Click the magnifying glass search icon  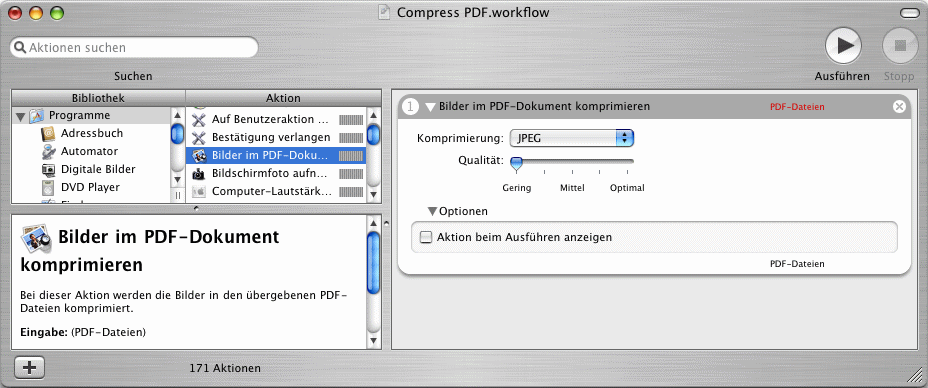point(20,47)
